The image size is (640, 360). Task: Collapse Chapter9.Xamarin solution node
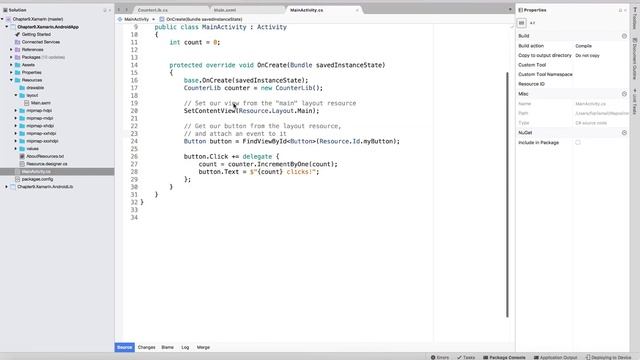click(2, 19)
